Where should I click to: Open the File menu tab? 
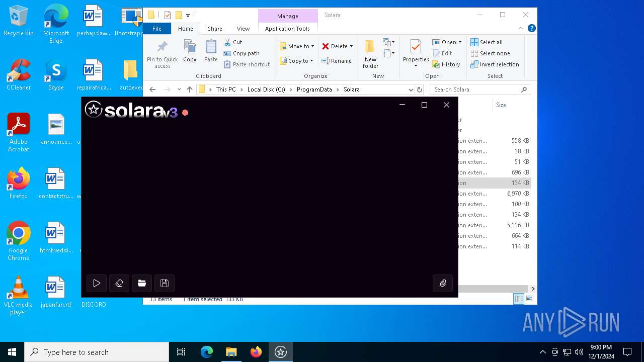[157, 29]
